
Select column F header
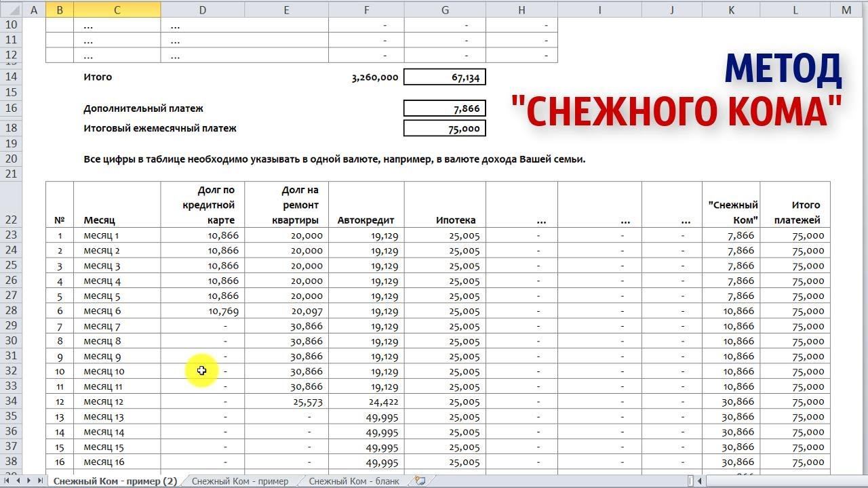pyautogui.click(x=366, y=9)
